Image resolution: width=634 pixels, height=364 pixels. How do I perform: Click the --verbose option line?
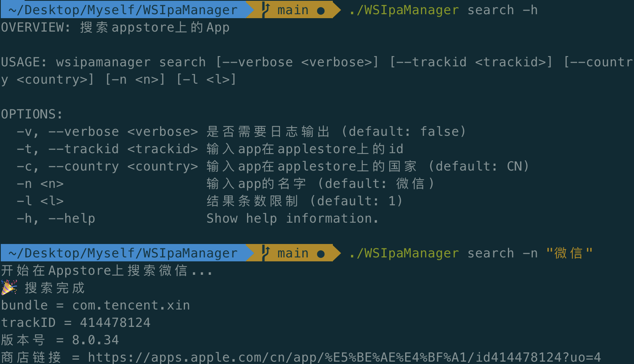(x=241, y=131)
